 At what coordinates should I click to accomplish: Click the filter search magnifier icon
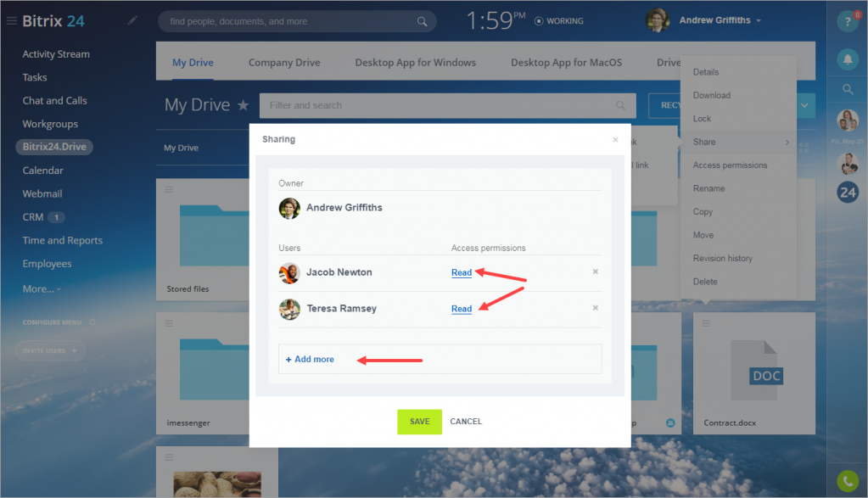point(620,105)
